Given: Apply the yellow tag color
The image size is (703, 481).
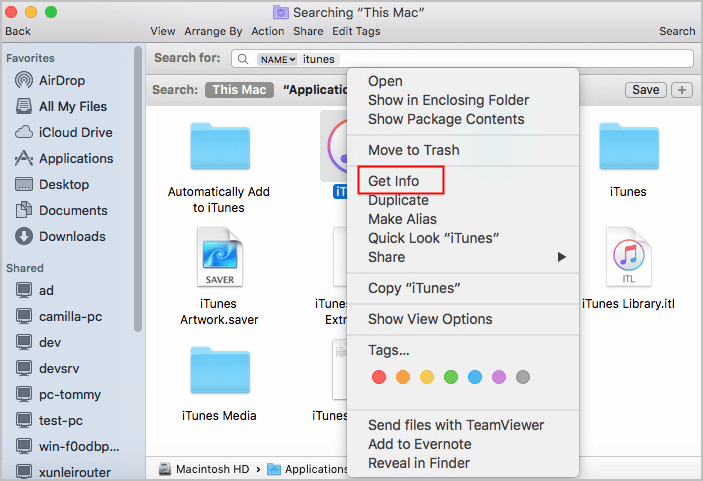Looking at the screenshot, I should (427, 377).
